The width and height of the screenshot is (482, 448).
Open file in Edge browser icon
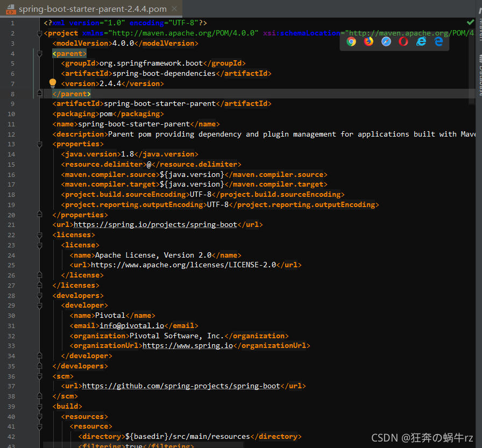tap(438, 41)
